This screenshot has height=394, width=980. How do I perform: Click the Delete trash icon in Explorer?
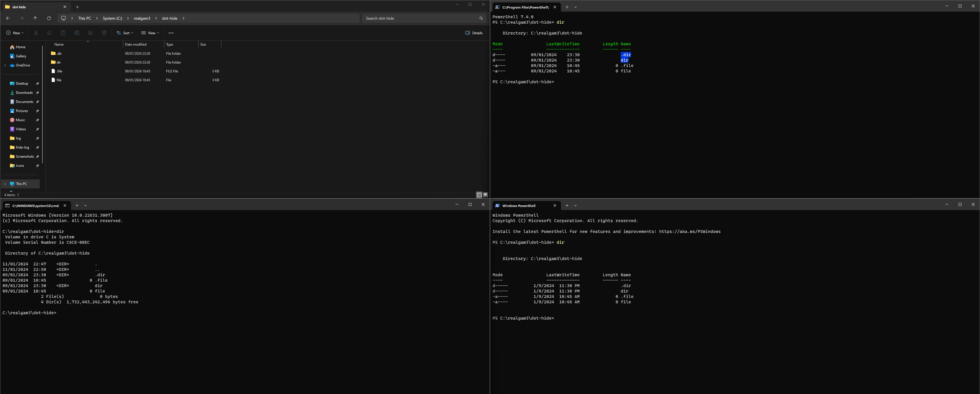click(x=104, y=33)
